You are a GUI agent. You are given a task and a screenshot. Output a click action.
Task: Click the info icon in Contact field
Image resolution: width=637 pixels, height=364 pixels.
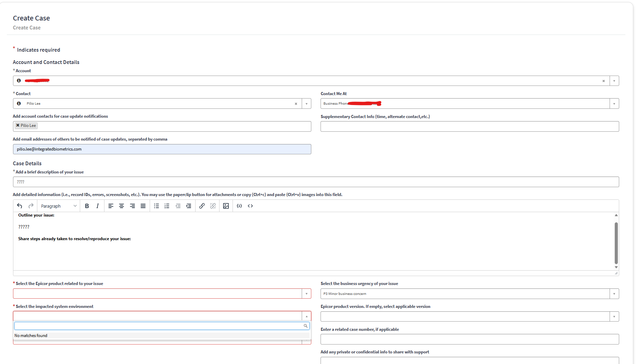(19, 103)
